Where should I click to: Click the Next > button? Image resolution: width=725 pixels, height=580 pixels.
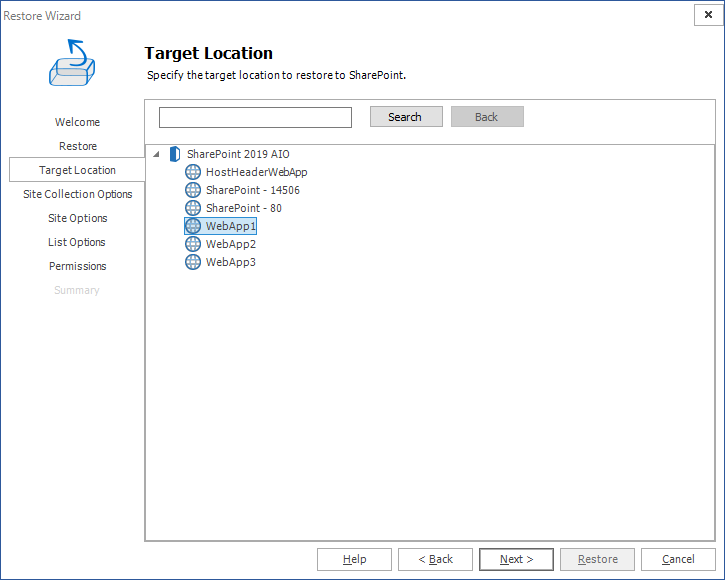coord(516,560)
